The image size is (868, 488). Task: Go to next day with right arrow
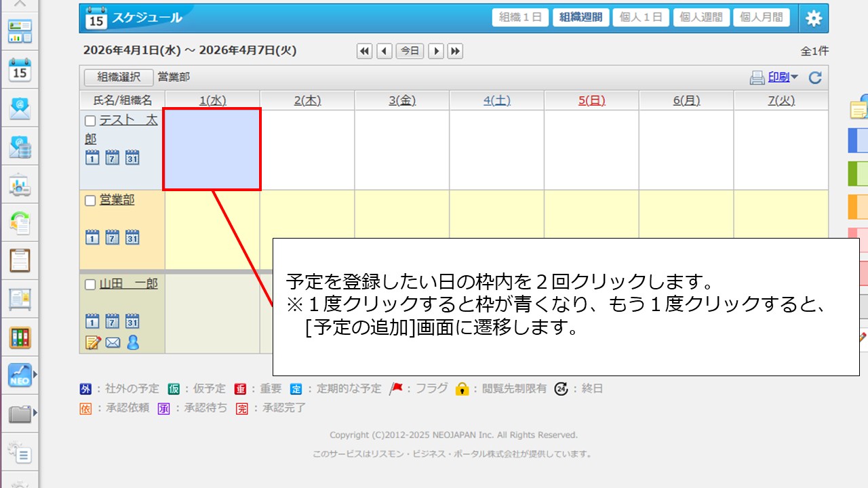point(436,51)
